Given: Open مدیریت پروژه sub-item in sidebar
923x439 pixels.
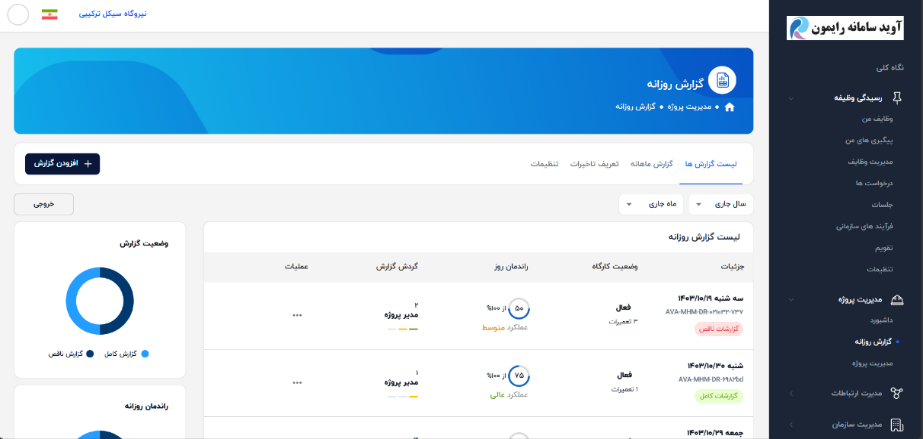Looking at the screenshot, I should click(x=873, y=364).
